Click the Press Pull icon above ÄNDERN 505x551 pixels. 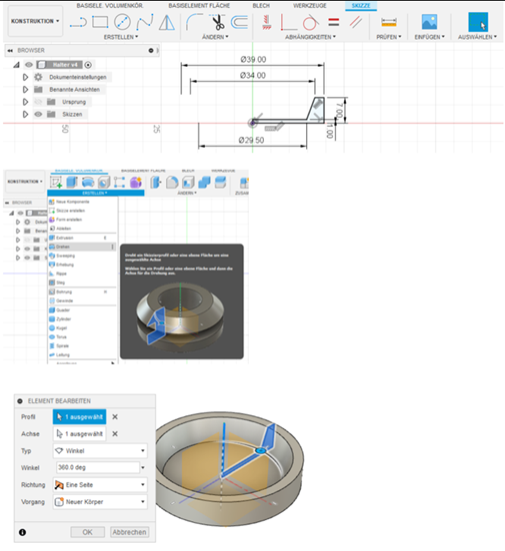156,182
